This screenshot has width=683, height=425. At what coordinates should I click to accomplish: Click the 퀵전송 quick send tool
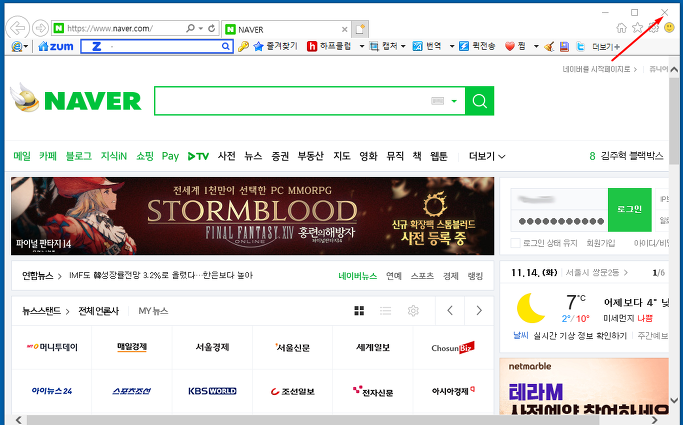point(477,46)
